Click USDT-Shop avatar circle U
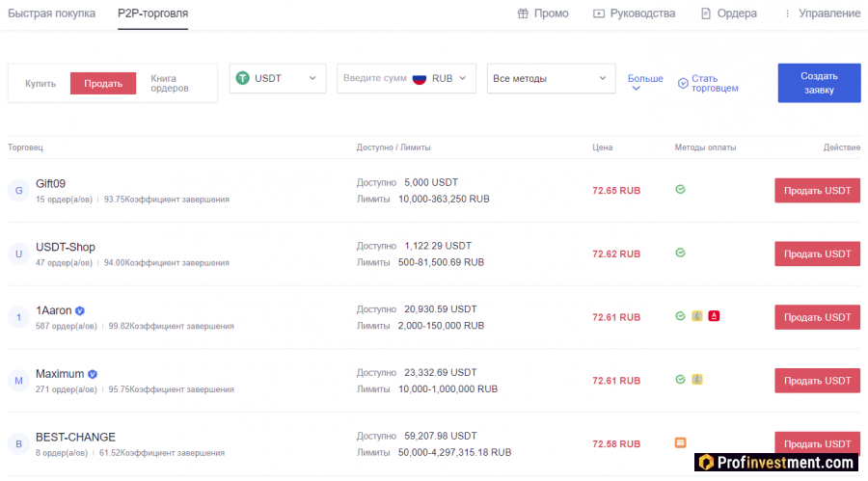This screenshot has width=868, height=481. coord(19,254)
